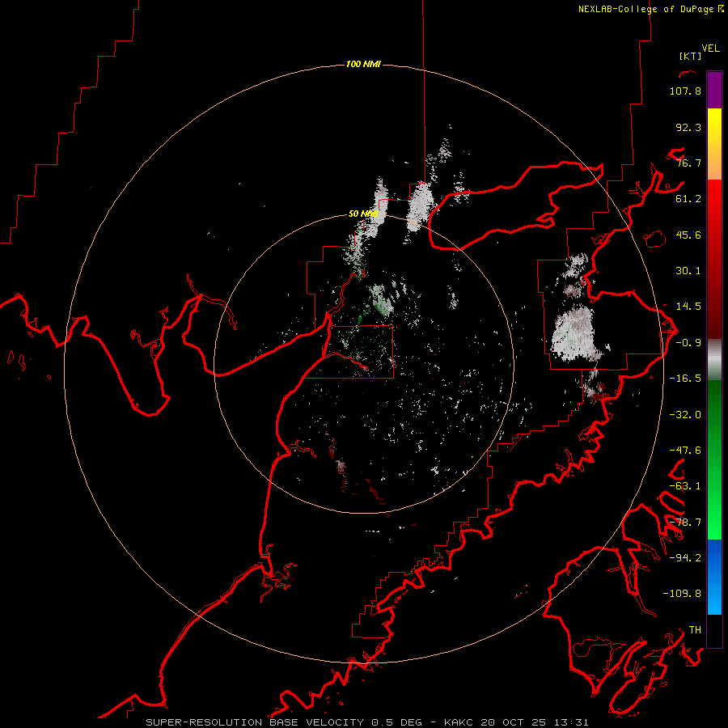The image size is (728, 728).
Task: Click the KAKC station identifier
Action: click(x=459, y=722)
